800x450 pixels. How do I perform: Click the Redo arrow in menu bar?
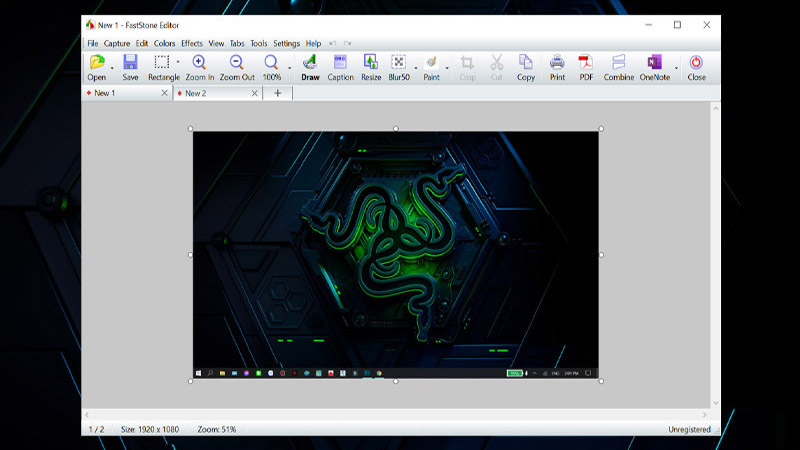[x=347, y=43]
